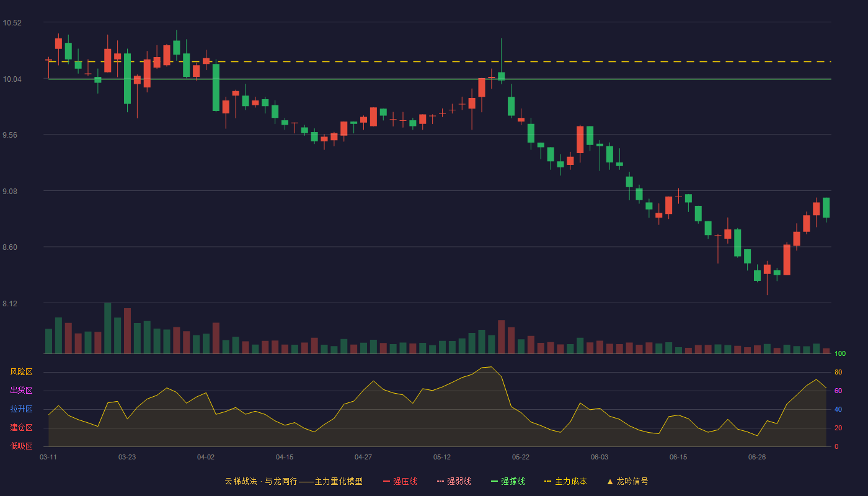
Task: Click the 80 indicator scale value
Action: 838,372
